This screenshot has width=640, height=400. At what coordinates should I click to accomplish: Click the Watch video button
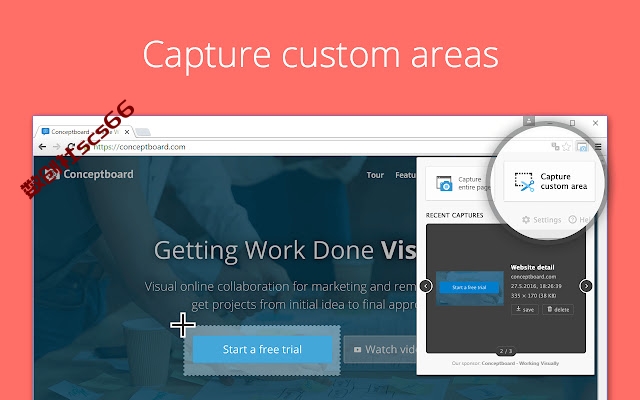point(380,349)
